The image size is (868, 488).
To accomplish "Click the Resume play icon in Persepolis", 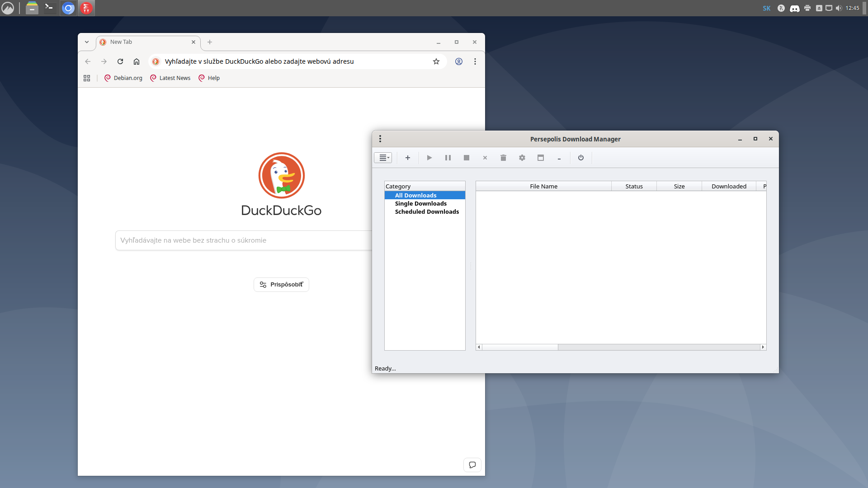I will (429, 158).
